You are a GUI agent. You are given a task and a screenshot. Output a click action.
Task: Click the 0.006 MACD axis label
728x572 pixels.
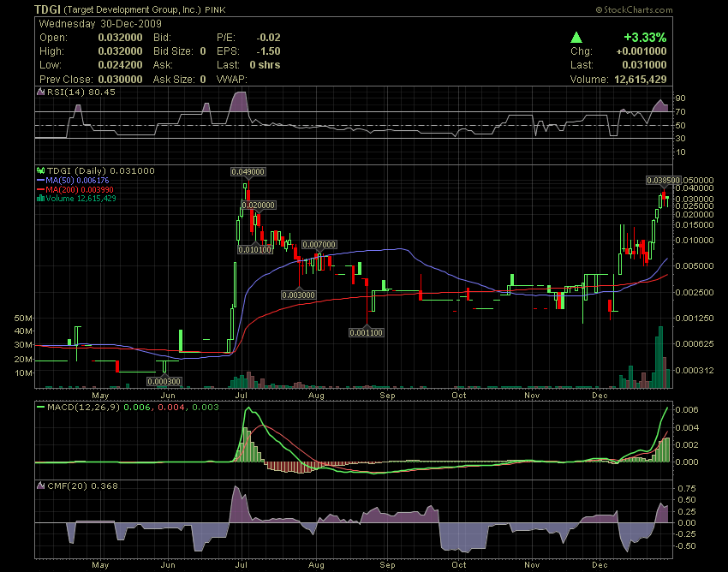pos(686,410)
